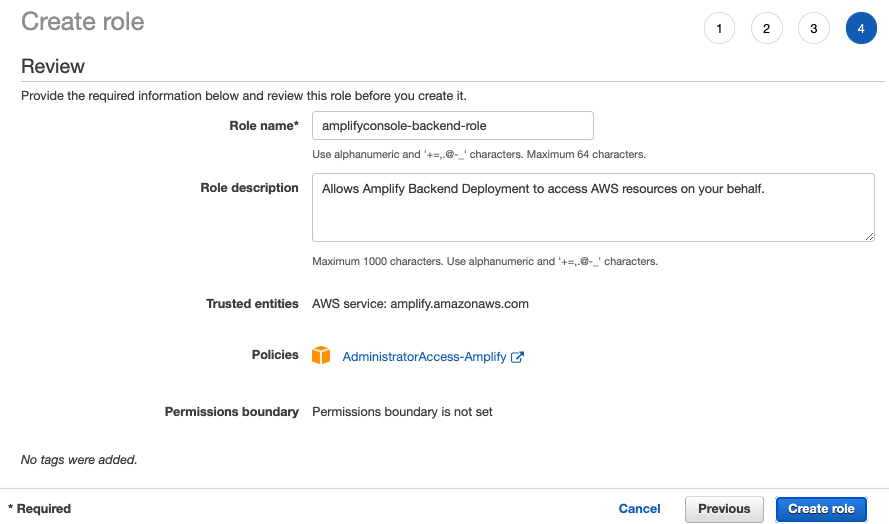Grab the textarea resize handle corner
The width and height of the screenshot is (889, 524).
point(869,236)
